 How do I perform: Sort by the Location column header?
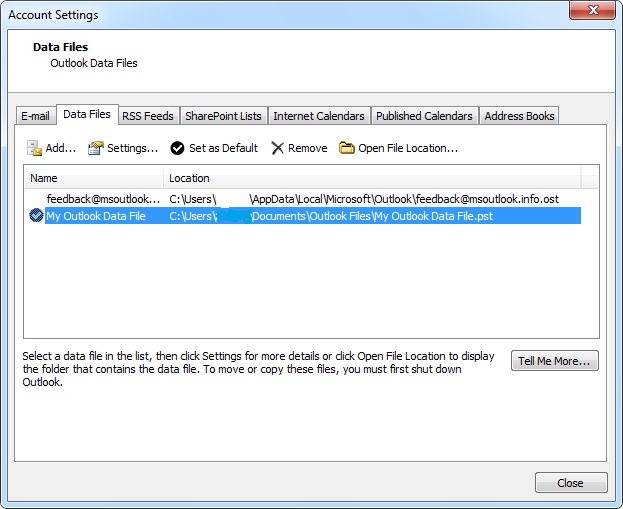(372, 178)
